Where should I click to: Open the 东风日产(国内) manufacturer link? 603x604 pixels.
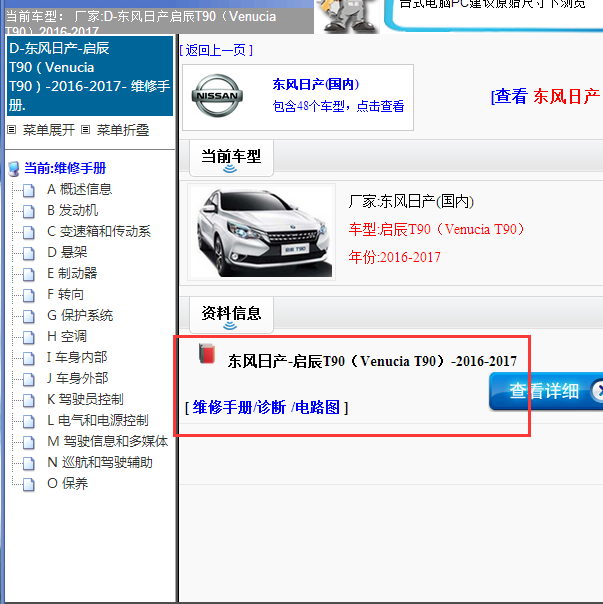pos(316,84)
